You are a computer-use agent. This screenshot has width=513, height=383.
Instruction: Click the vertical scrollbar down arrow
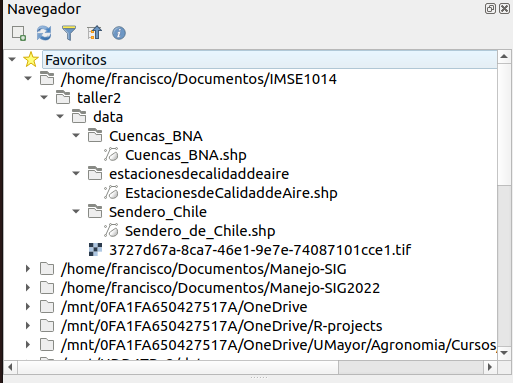tap(504, 353)
